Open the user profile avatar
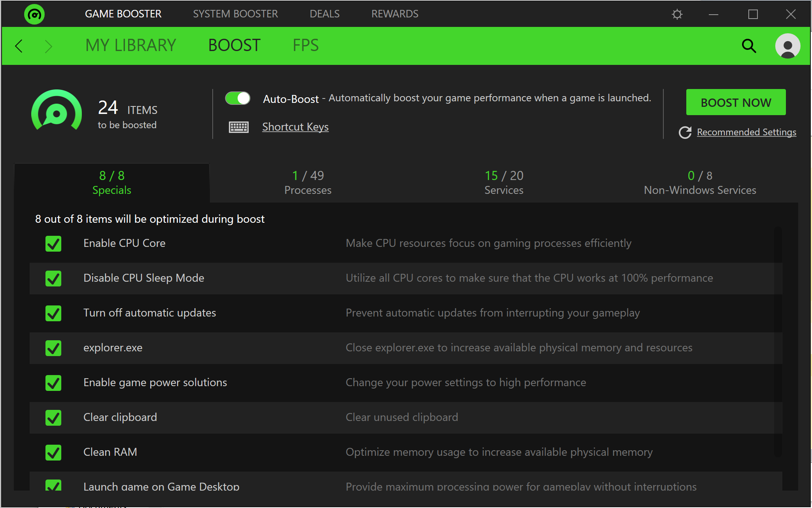 pos(787,46)
